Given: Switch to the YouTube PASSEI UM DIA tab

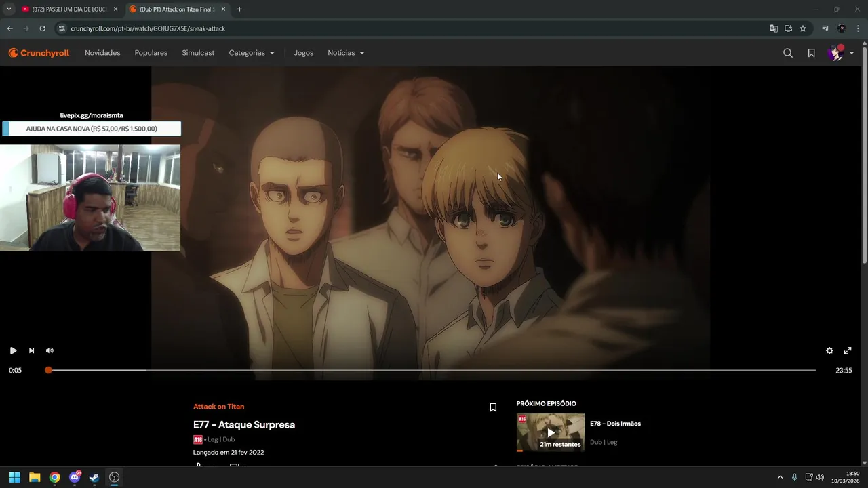Looking at the screenshot, I should (x=68, y=9).
